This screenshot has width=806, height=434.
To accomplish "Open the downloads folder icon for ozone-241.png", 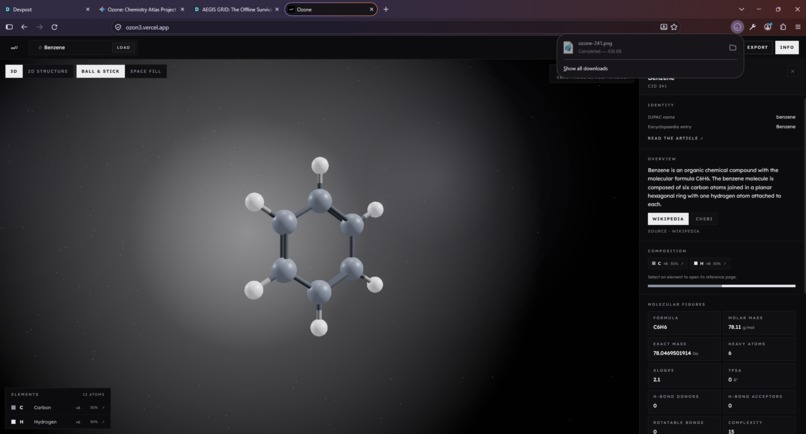I will coord(732,47).
